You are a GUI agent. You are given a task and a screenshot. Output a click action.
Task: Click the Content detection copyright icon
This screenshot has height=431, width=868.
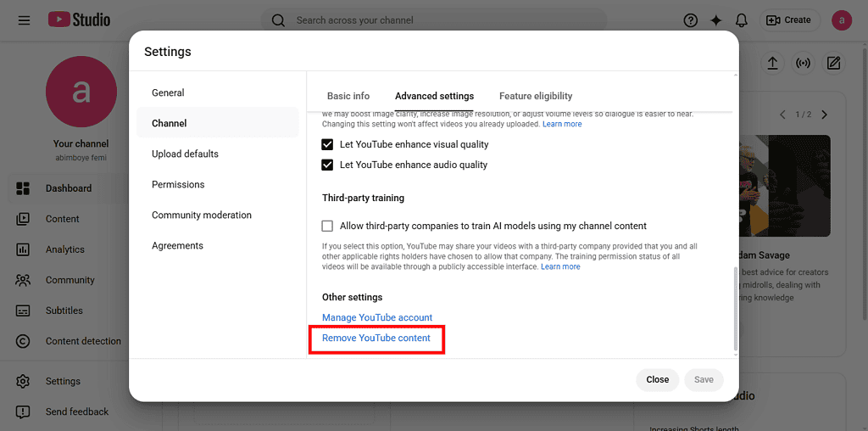tap(23, 341)
